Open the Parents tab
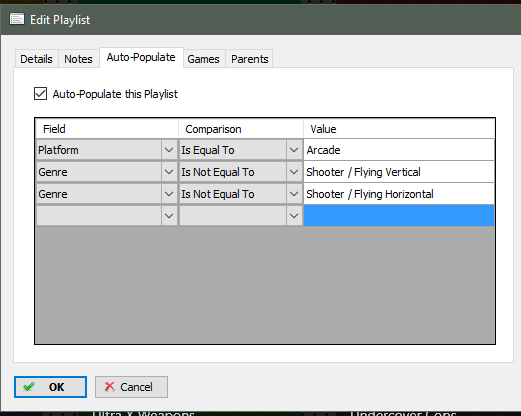The width and height of the screenshot is (521, 416). 250,59
